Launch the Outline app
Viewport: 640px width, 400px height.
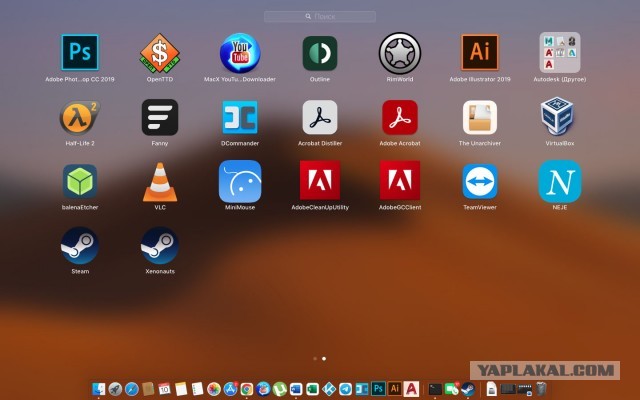320,53
